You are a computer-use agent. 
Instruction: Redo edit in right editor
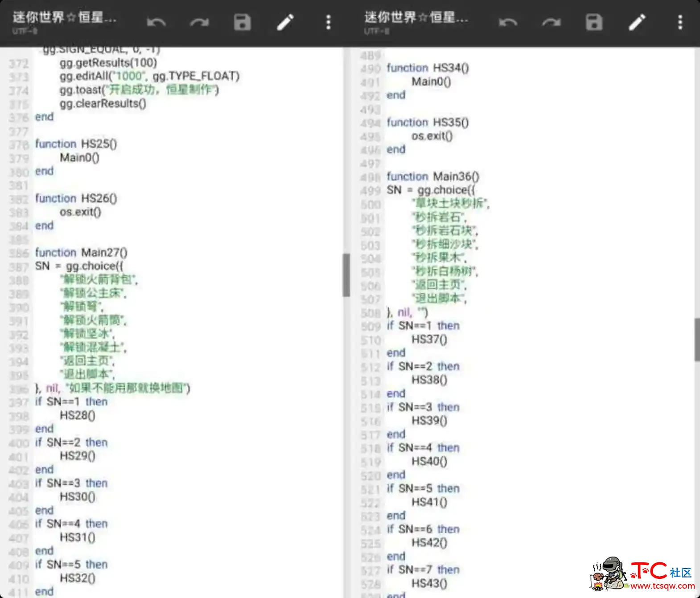[x=551, y=22]
